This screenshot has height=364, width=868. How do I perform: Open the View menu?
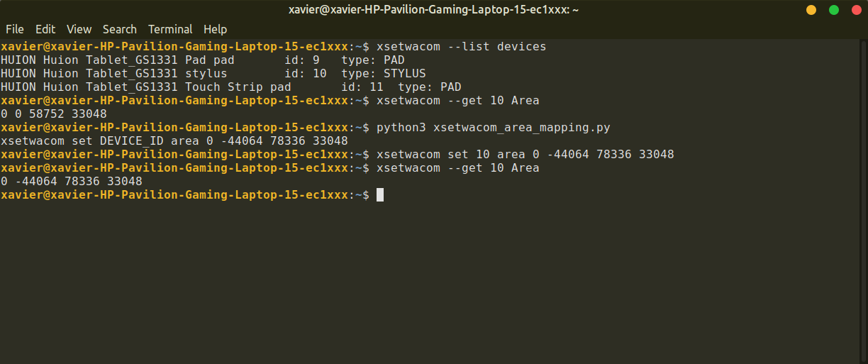pos(79,29)
